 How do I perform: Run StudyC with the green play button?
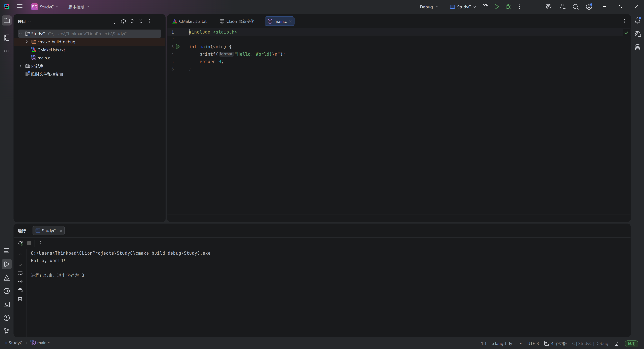pos(497,7)
